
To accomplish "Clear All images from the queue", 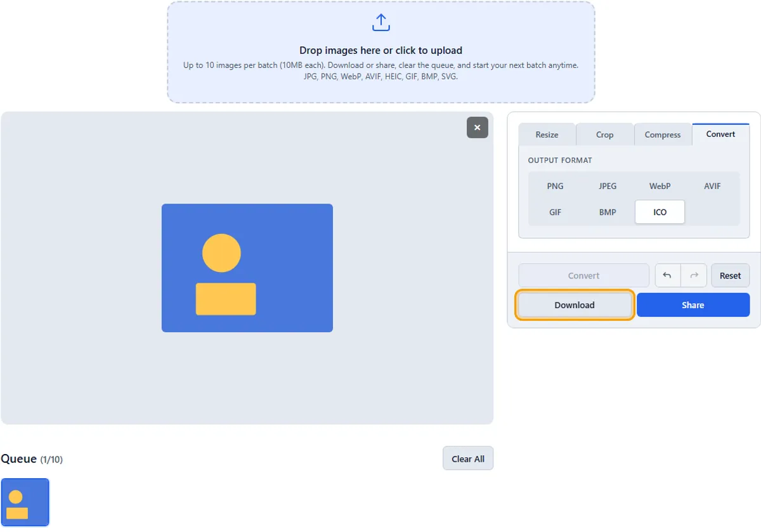I will coord(468,459).
